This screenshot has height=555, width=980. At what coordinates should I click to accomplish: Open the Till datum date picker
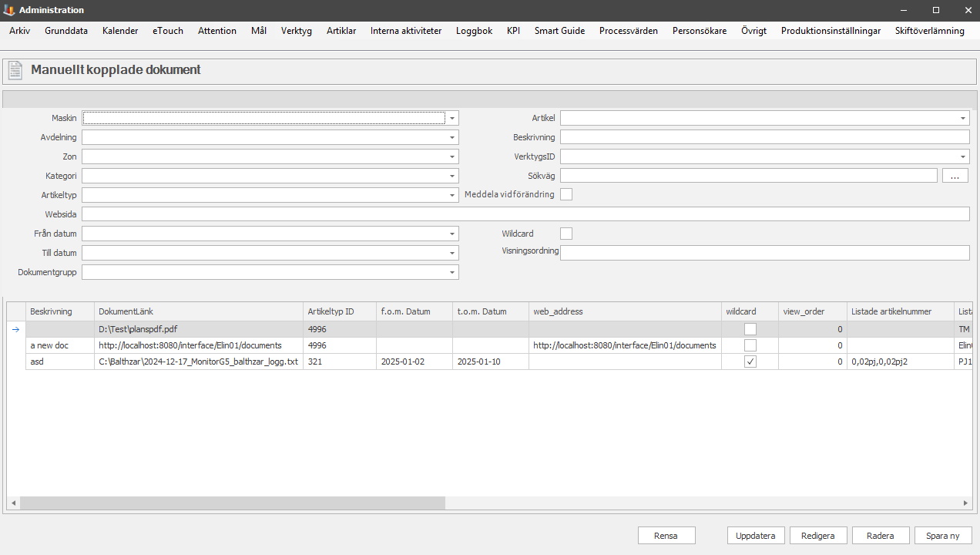coord(452,253)
